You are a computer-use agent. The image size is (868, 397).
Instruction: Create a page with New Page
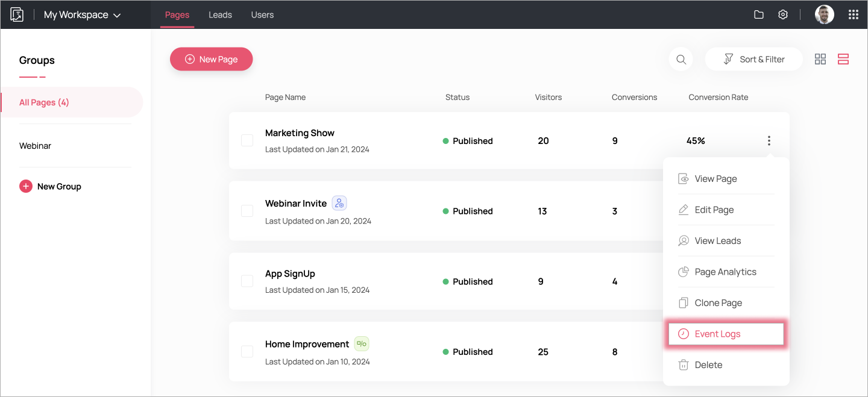pos(211,59)
